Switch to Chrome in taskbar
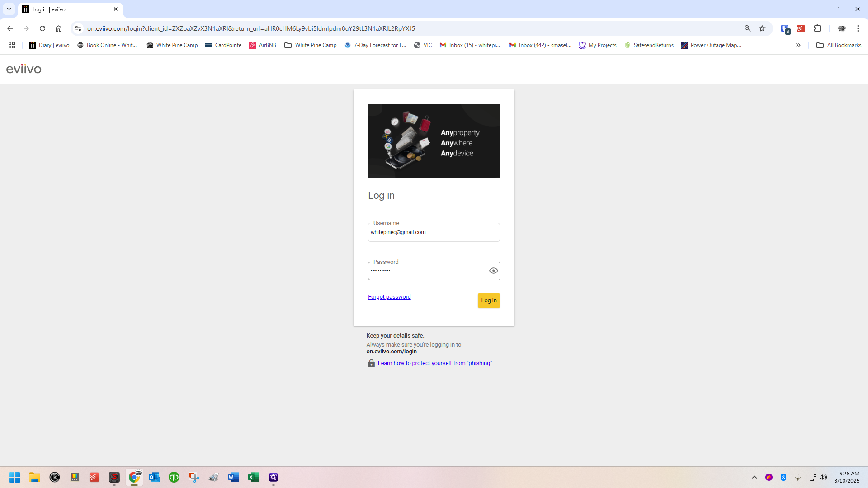Viewport: 868px width, 488px height. click(134, 477)
